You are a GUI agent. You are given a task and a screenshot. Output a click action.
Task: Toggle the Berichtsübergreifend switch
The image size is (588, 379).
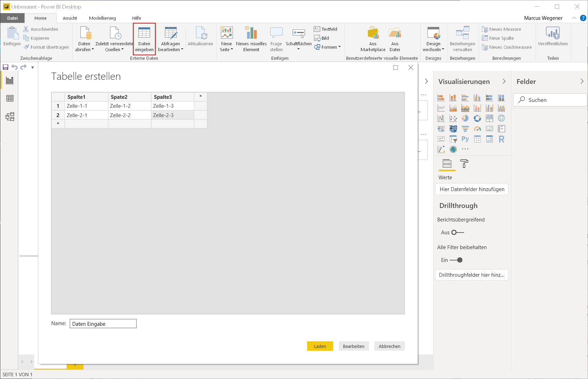[x=458, y=233]
